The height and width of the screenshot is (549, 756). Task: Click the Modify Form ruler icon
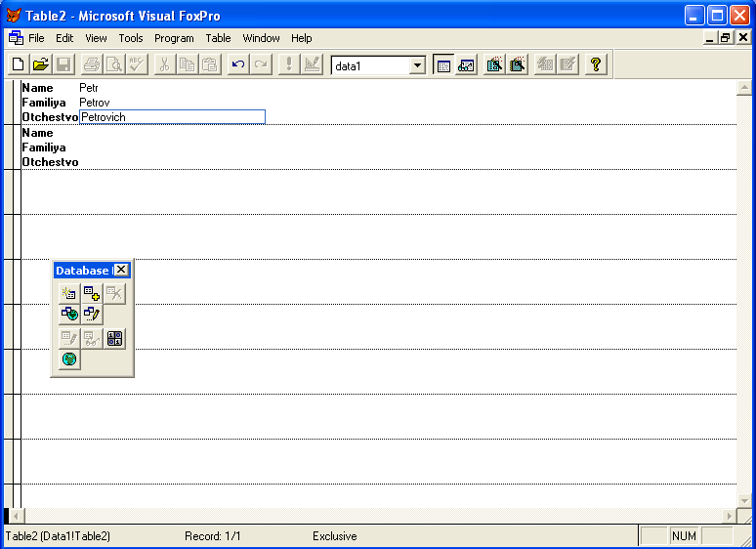(x=312, y=64)
